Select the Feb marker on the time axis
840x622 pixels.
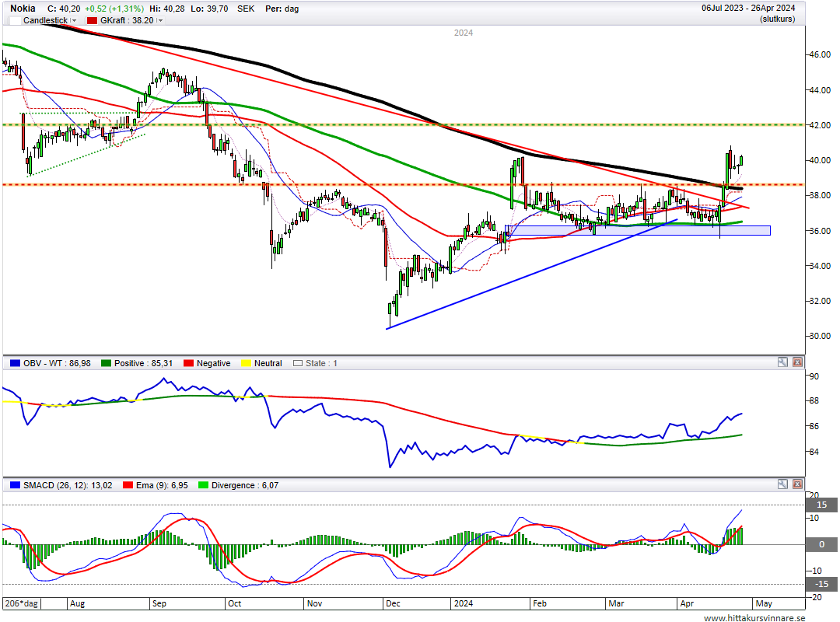coord(540,603)
